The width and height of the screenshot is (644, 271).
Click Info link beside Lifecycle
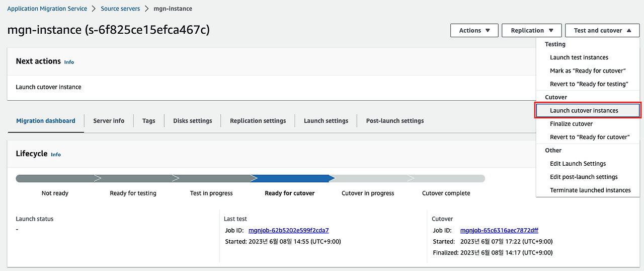pyautogui.click(x=56, y=155)
